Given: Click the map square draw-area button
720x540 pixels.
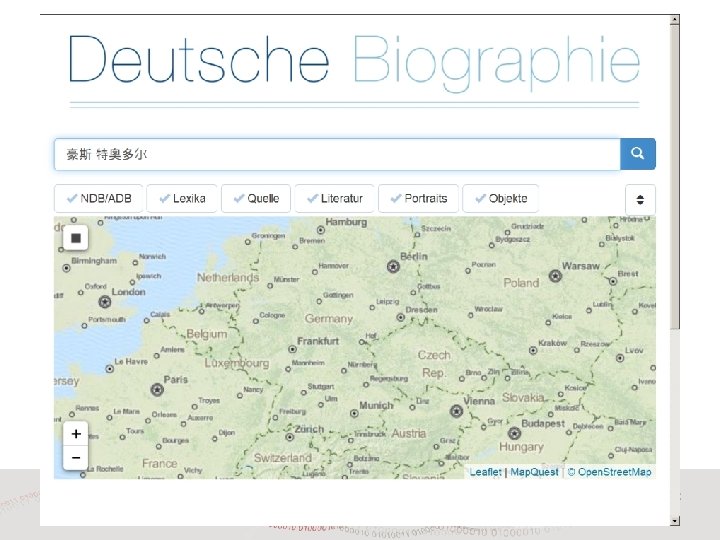Looking at the screenshot, I should (76, 238).
